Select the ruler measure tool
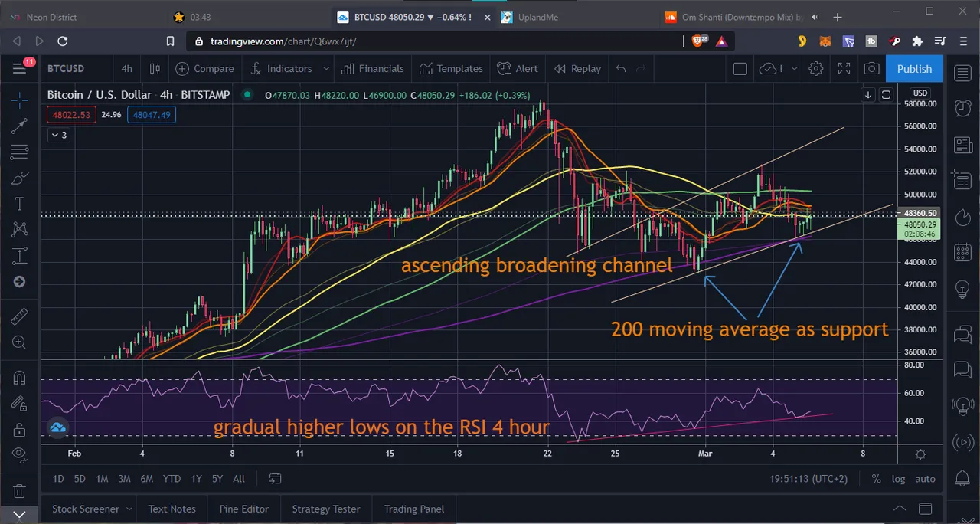This screenshot has height=524, width=980. (20, 316)
